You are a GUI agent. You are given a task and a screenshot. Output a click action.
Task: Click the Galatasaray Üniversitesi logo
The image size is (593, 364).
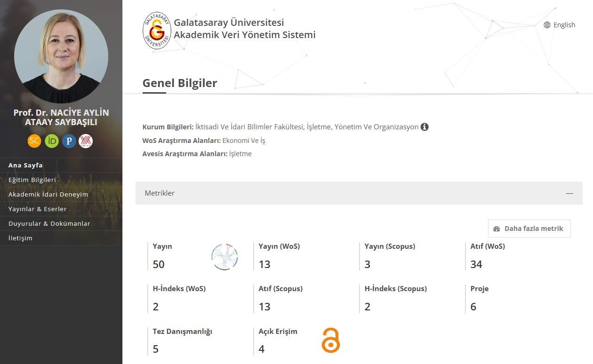(156, 30)
